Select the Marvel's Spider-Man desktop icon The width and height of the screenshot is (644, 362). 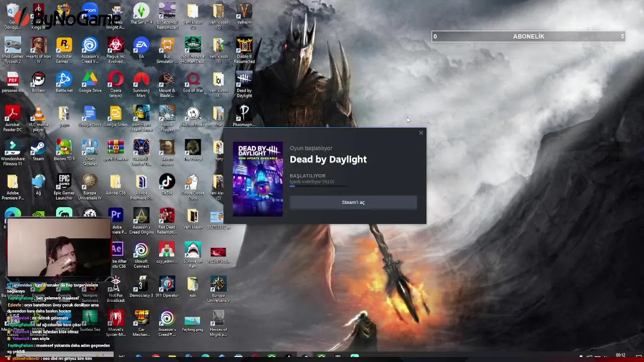pyautogui.click(x=116, y=324)
